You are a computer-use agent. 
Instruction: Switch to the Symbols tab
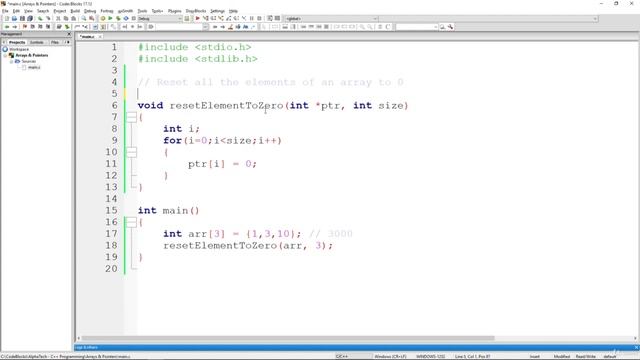pos(37,42)
